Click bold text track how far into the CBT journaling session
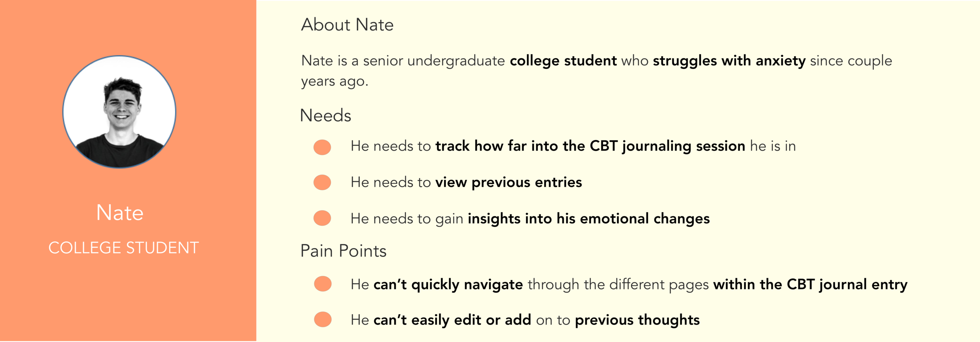980x342 pixels. coord(590,146)
